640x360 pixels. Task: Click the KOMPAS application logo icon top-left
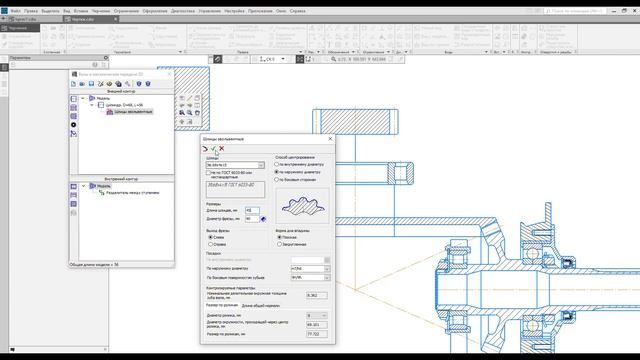point(4,11)
